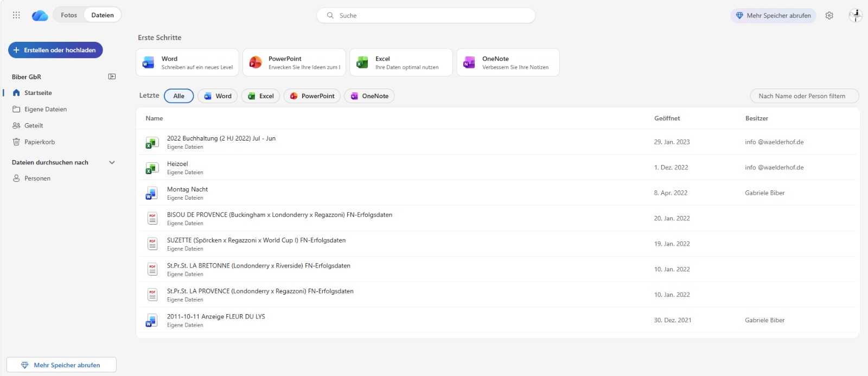Image resolution: width=868 pixels, height=376 pixels.
Task: Sort the list by the Geöffnet column header
Action: coord(667,118)
